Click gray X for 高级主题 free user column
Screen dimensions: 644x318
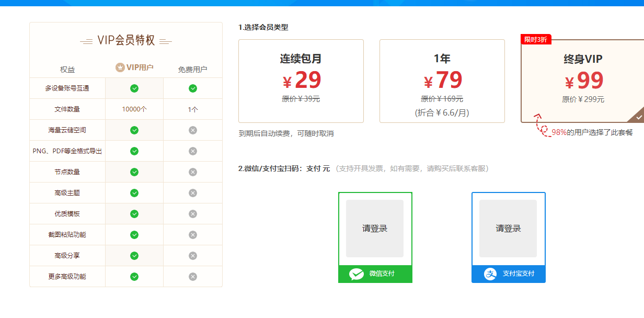[x=193, y=193]
